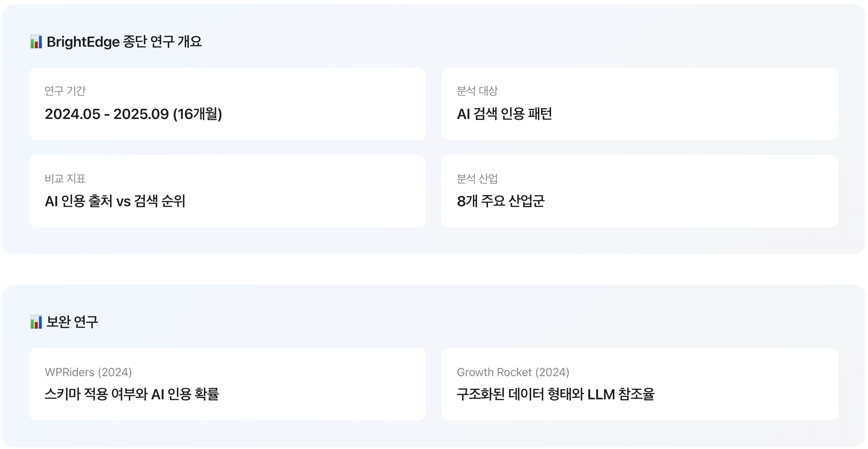This screenshot has height=449, width=868.
Task: Click the 비교 지표 card label
Action: (x=65, y=178)
